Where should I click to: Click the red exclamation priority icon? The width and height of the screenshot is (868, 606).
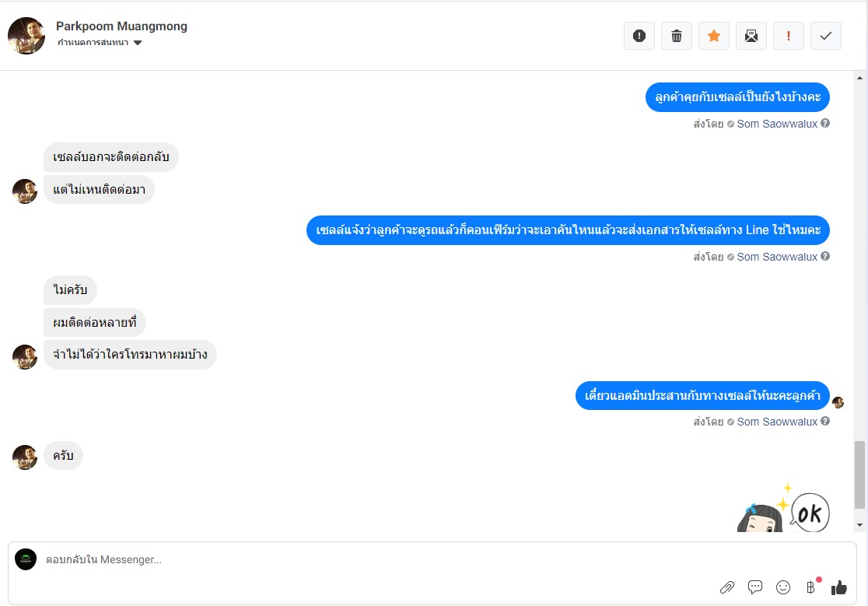click(789, 36)
